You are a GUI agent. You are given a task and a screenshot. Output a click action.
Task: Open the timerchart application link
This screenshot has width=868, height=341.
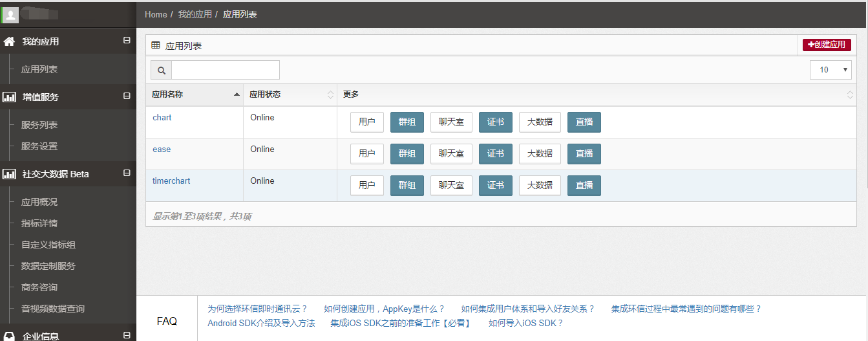tap(171, 181)
